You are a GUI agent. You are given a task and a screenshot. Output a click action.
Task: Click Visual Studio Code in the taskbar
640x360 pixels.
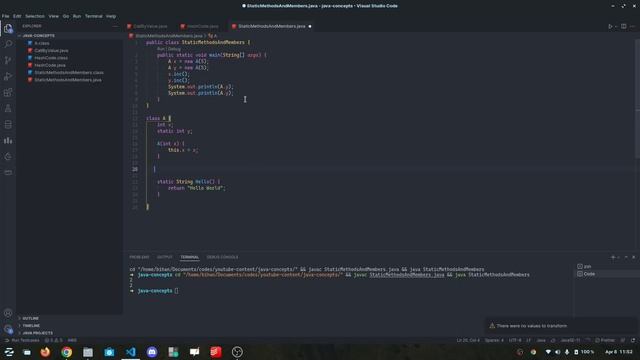point(131,352)
